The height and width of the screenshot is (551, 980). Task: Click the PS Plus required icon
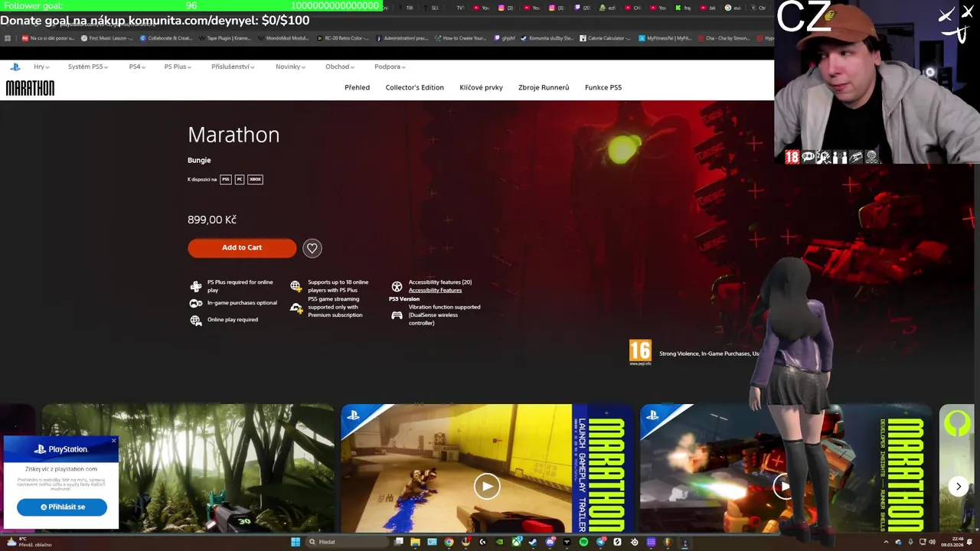195,286
